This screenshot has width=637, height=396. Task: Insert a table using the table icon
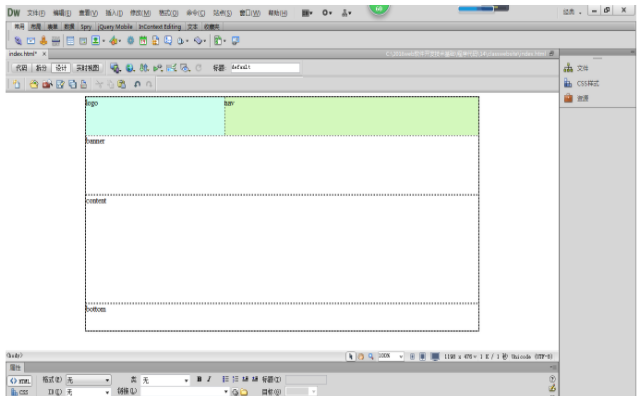coord(70,41)
